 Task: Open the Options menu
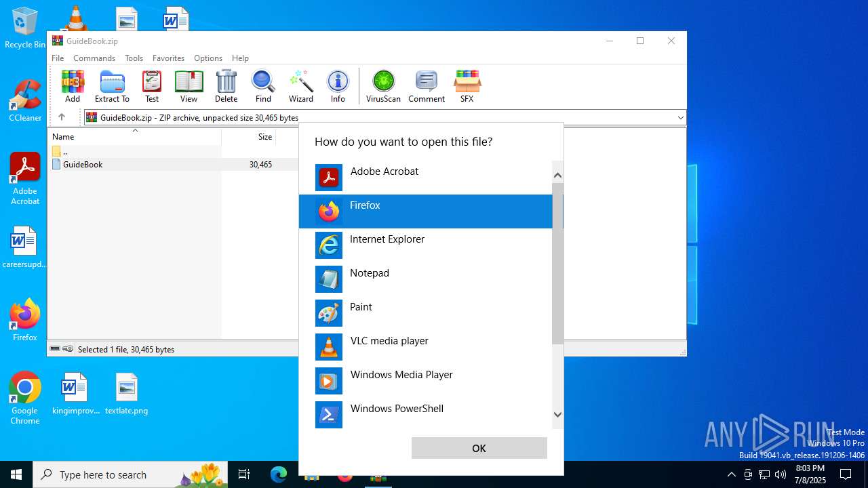tap(208, 58)
